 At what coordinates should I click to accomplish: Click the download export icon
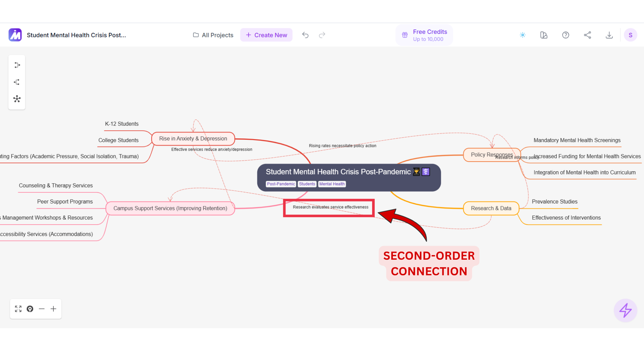tap(609, 35)
